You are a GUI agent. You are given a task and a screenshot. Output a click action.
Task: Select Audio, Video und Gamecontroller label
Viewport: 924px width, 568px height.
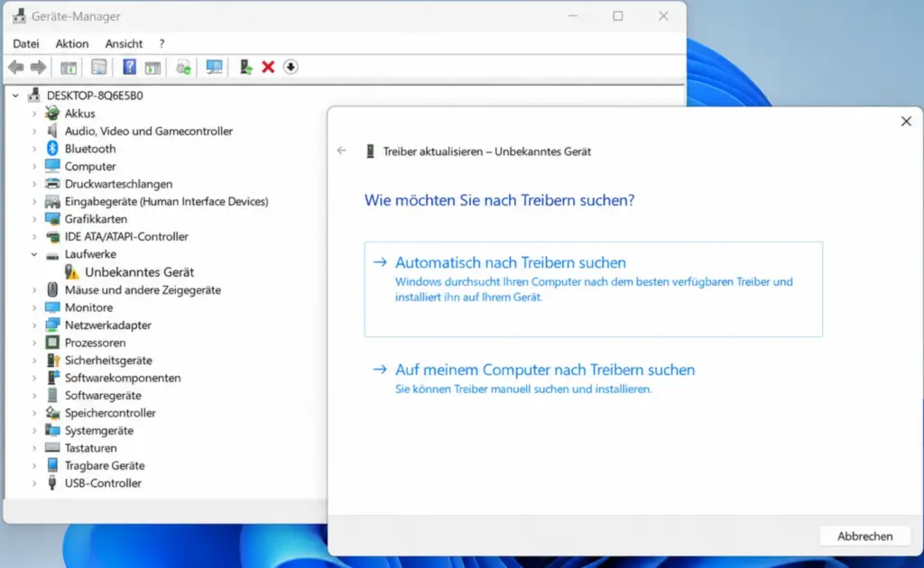(x=149, y=131)
